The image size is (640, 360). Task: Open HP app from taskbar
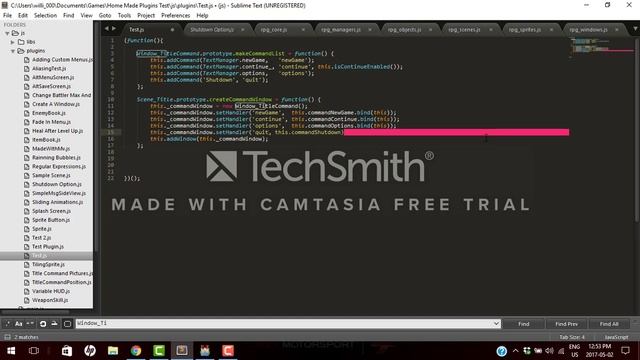[x=90, y=351]
